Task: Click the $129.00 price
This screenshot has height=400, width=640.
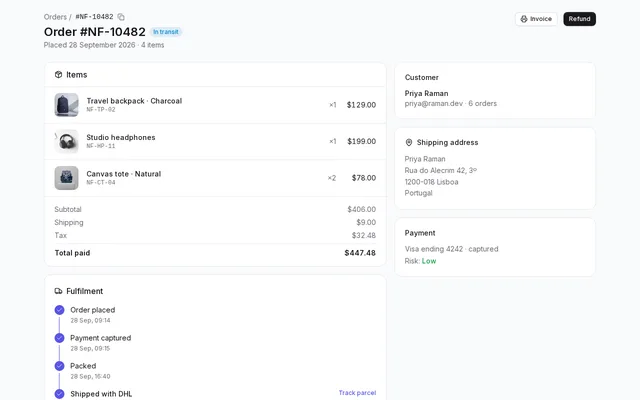Action: tap(361, 105)
